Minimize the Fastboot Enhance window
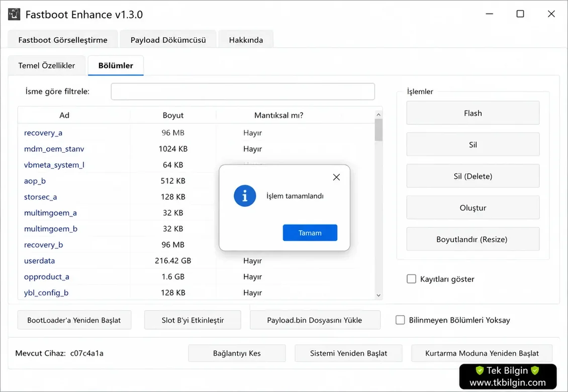Viewport: 568px width, 392px height. coord(490,14)
